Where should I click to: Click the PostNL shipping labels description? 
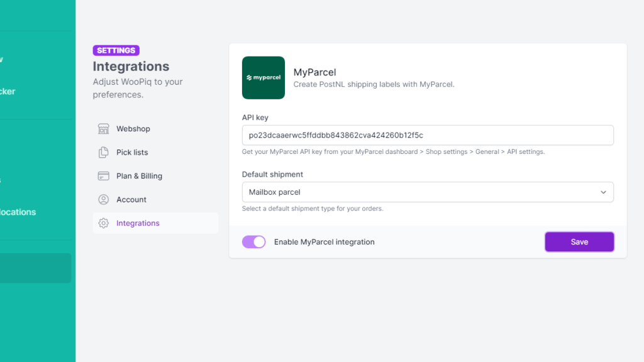tap(374, 85)
